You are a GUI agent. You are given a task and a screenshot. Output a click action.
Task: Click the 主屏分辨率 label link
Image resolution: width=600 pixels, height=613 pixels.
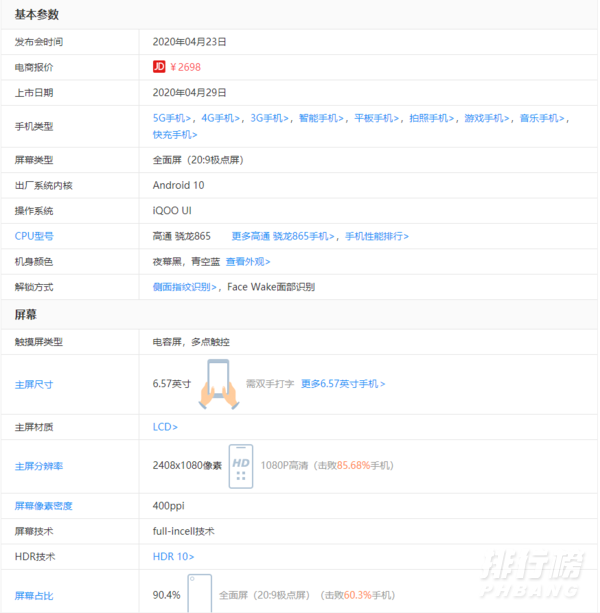tap(39, 466)
